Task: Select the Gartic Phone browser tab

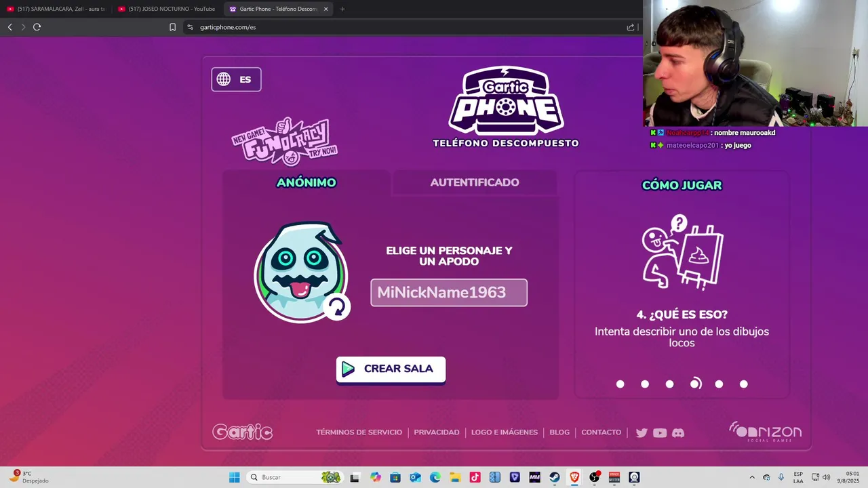Action: coord(278,9)
